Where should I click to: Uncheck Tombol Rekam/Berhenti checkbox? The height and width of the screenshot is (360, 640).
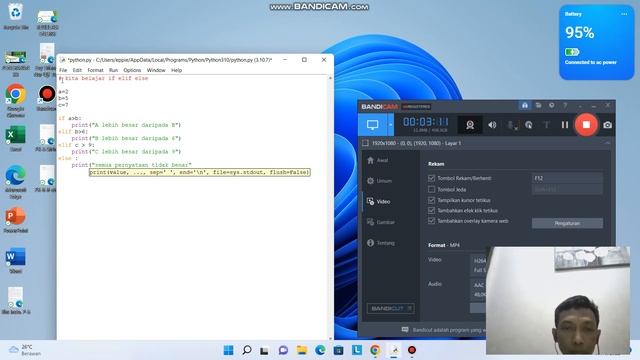(x=431, y=178)
